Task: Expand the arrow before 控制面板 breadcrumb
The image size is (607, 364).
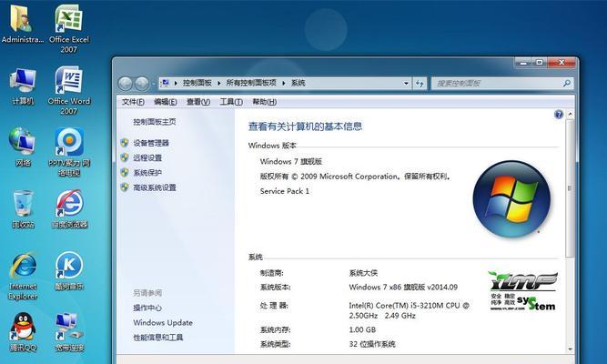Action: 176,83
